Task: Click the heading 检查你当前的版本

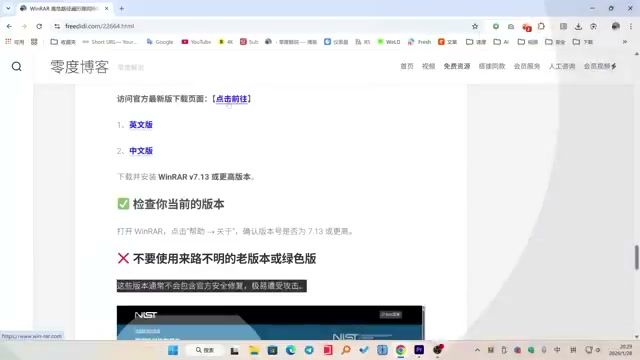Action: click(x=178, y=204)
